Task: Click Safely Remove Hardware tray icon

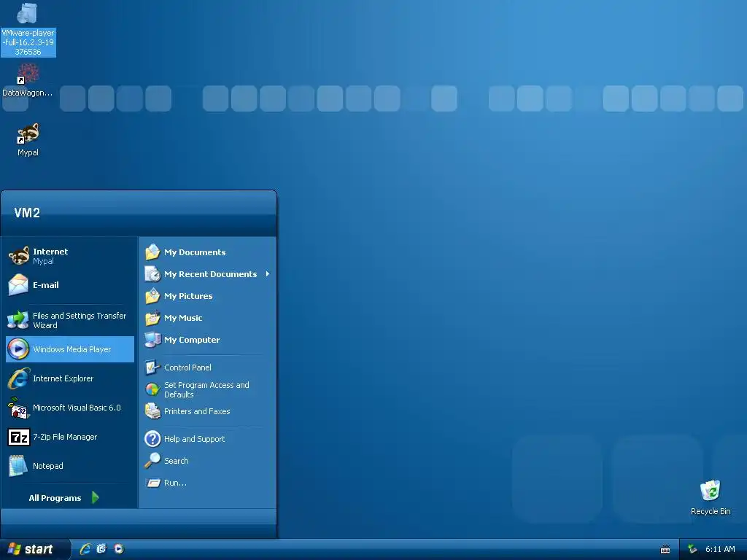Action: (x=693, y=549)
